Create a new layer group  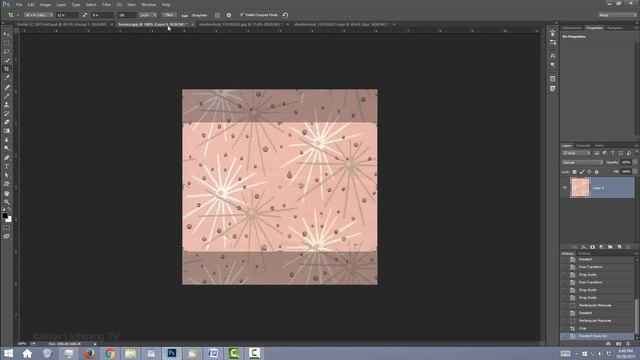(x=610, y=247)
